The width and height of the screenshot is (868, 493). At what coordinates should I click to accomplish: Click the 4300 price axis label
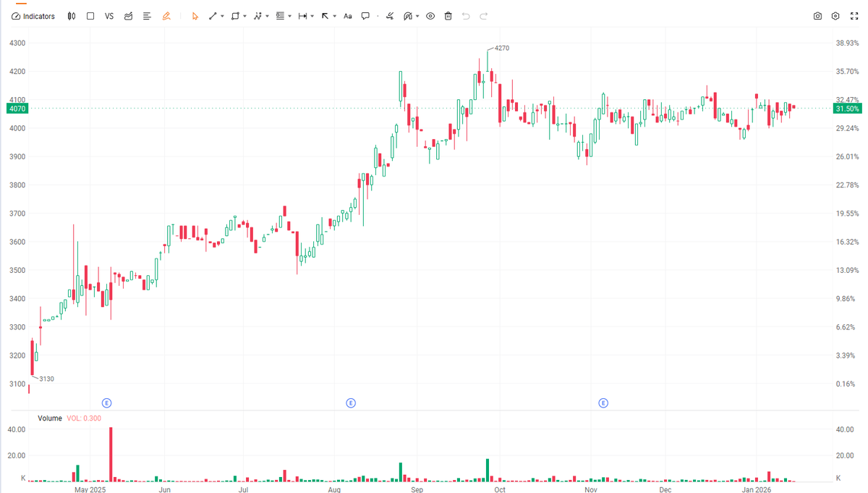click(x=17, y=43)
